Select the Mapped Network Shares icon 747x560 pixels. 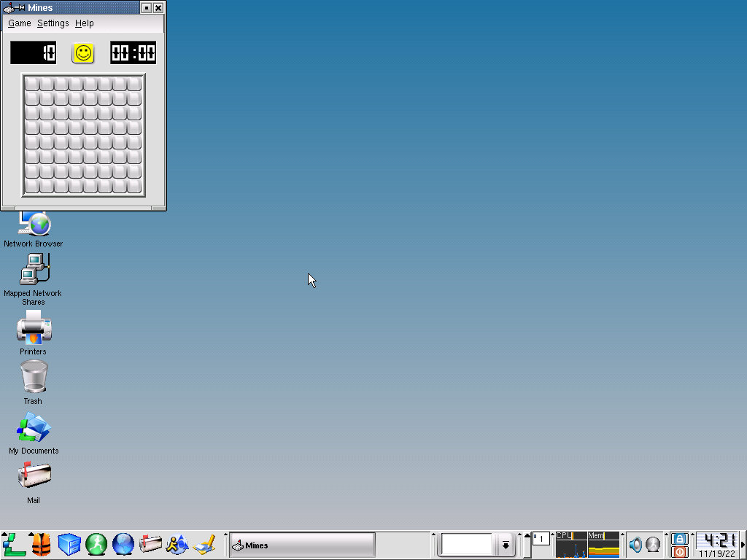[x=34, y=271]
